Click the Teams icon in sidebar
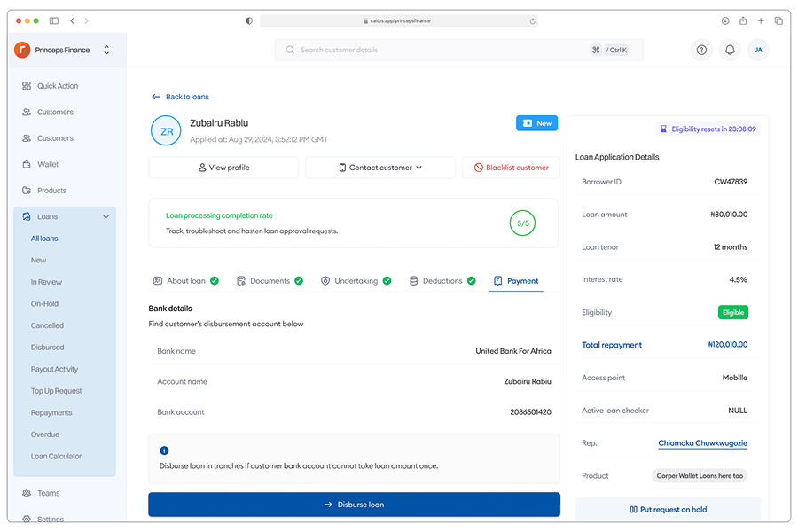The image size is (798, 532). point(27,493)
